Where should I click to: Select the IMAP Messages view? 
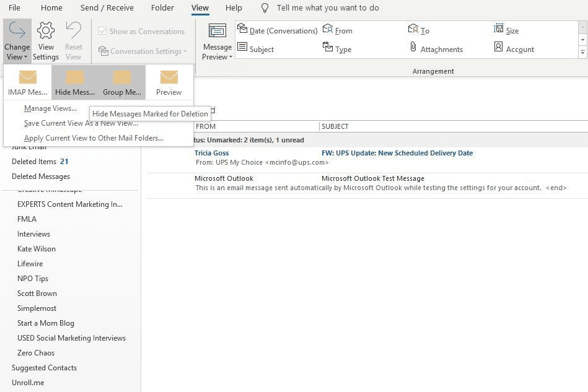(27, 81)
